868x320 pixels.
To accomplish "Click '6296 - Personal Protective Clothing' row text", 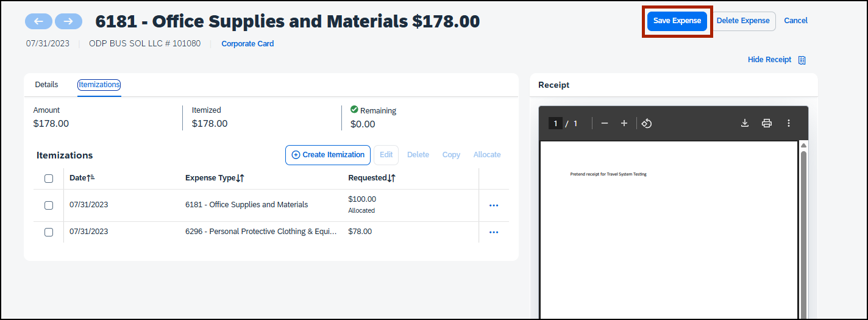I will 261,232.
